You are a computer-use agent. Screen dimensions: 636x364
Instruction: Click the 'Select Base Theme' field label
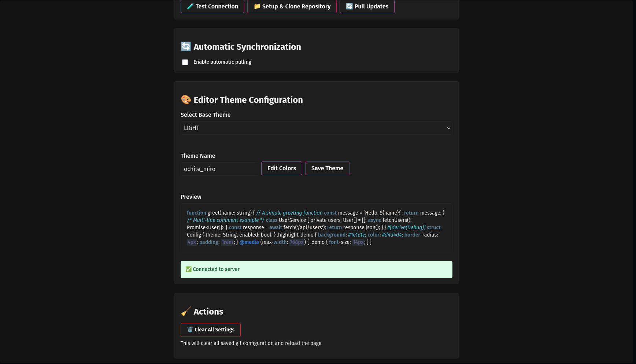pyautogui.click(x=205, y=115)
